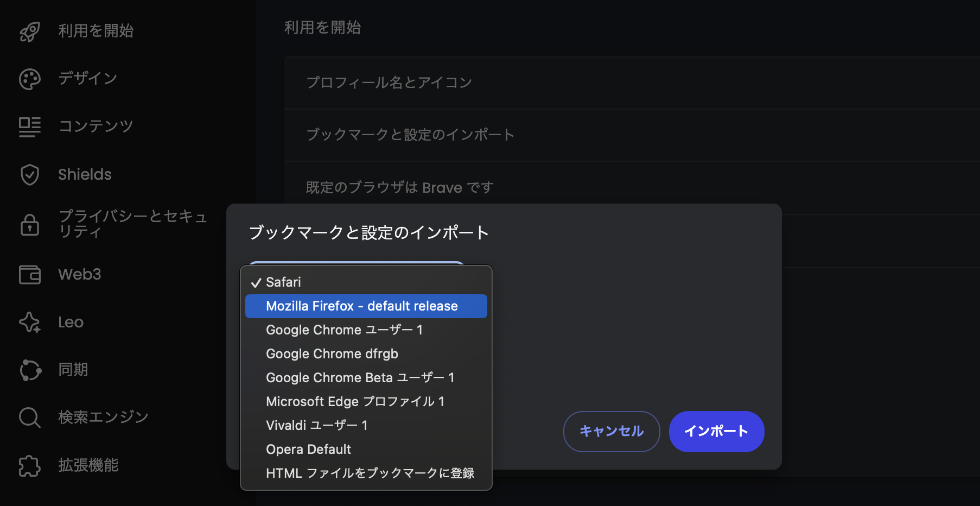Open プライバシーとセキュリティ settings
The width and height of the screenshot is (980, 506).
click(133, 224)
